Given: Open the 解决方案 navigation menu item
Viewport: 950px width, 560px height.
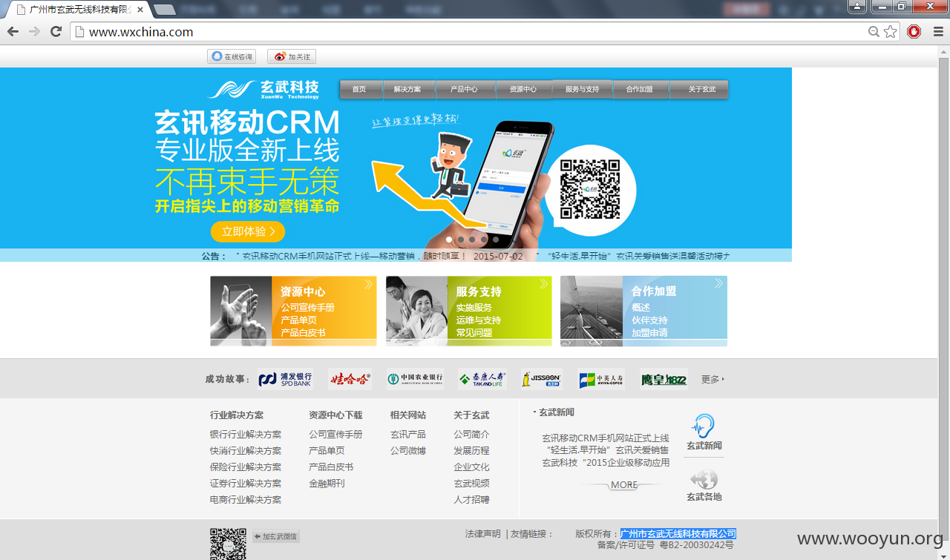Looking at the screenshot, I should 407,89.
